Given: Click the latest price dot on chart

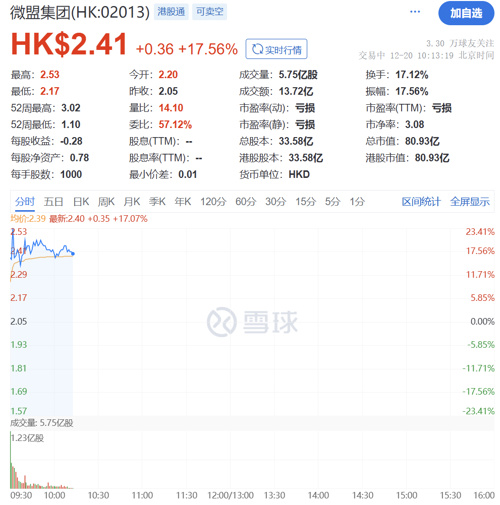Looking at the screenshot, I should click(73, 254).
